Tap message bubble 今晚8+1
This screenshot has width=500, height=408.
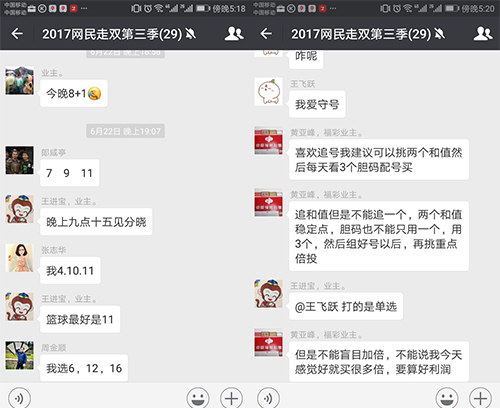pyautogui.click(x=74, y=93)
